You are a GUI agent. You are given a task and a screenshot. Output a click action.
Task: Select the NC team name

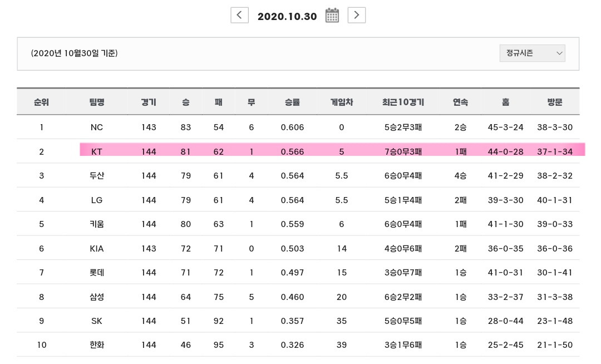(97, 127)
